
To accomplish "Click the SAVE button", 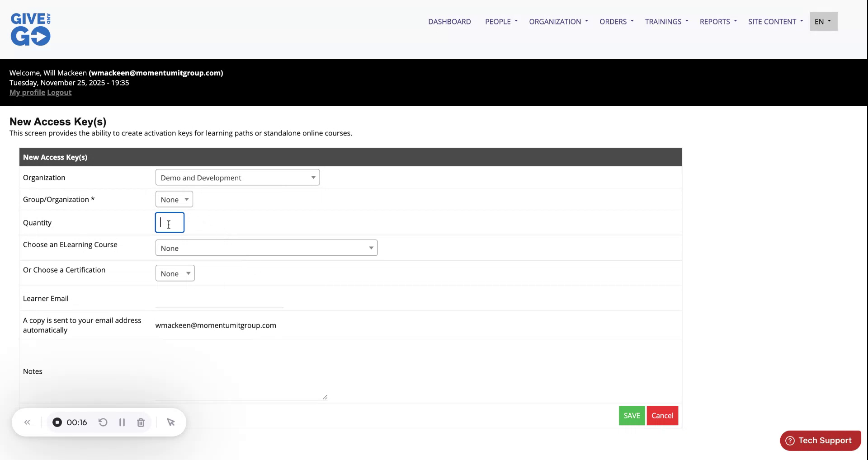I will point(632,415).
